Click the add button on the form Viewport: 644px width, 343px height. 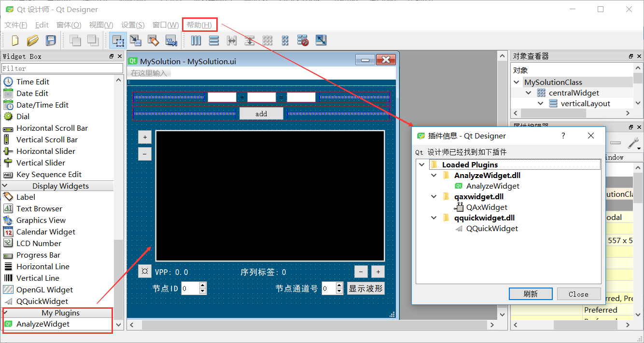coord(261,114)
